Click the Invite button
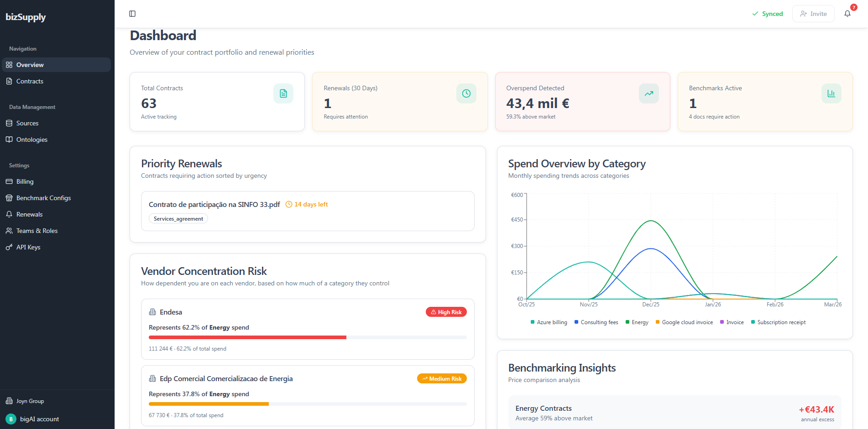The height and width of the screenshot is (429, 868). coord(813,14)
